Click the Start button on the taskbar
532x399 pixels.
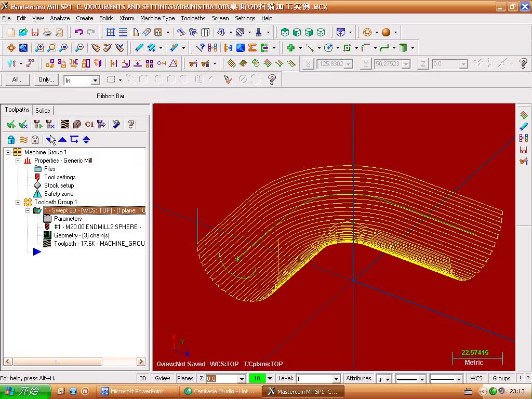click(25, 391)
